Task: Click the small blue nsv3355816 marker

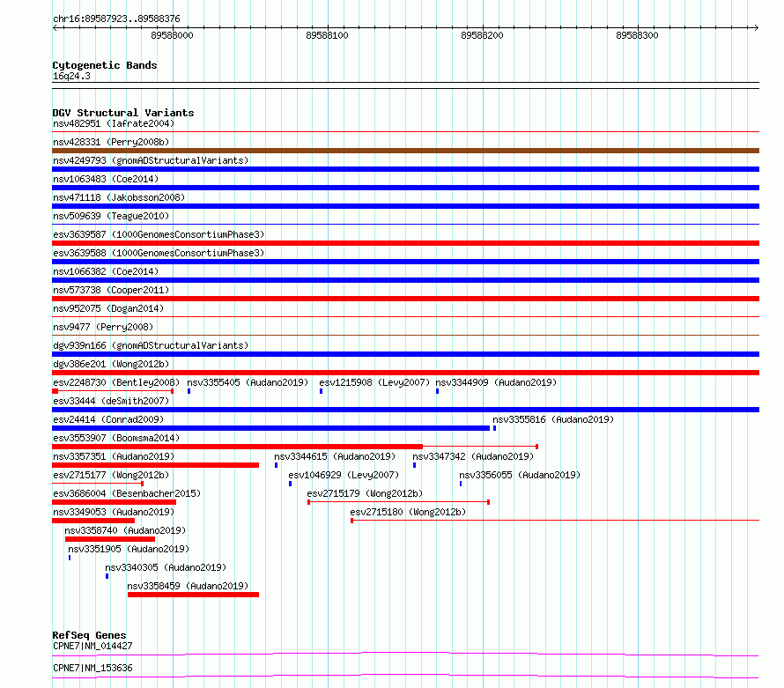Action: coord(494,428)
